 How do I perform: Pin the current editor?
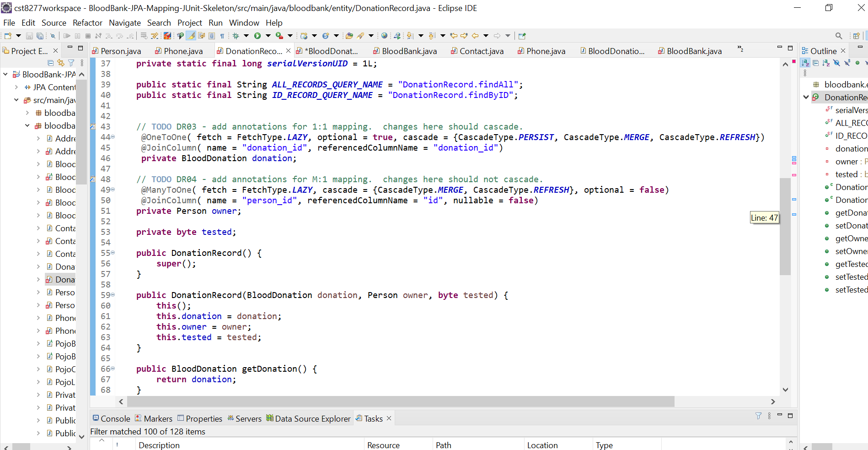(522, 35)
